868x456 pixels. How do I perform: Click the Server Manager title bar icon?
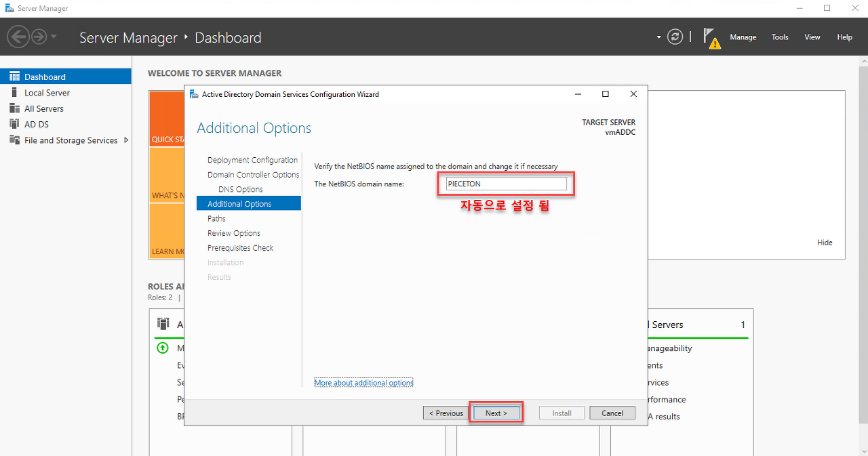9,8
